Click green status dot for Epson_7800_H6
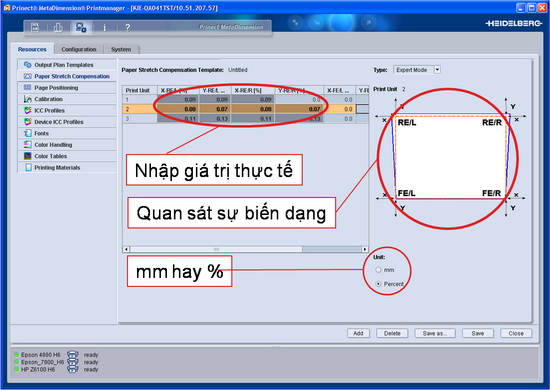This screenshot has height=390, width=550. click(x=16, y=362)
